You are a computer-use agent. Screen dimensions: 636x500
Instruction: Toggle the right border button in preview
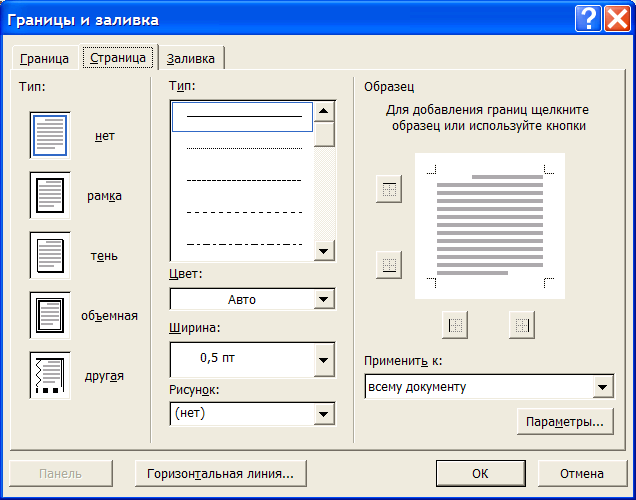tap(522, 325)
